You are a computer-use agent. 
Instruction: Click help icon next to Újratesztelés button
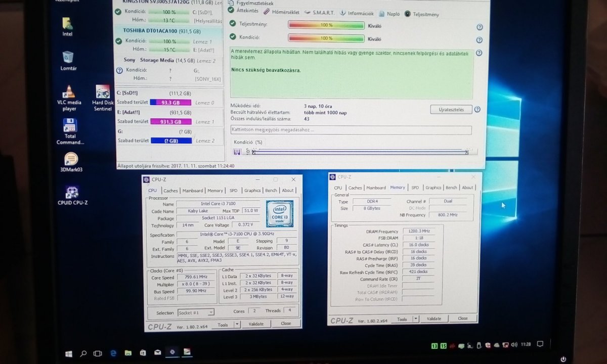coord(477,109)
